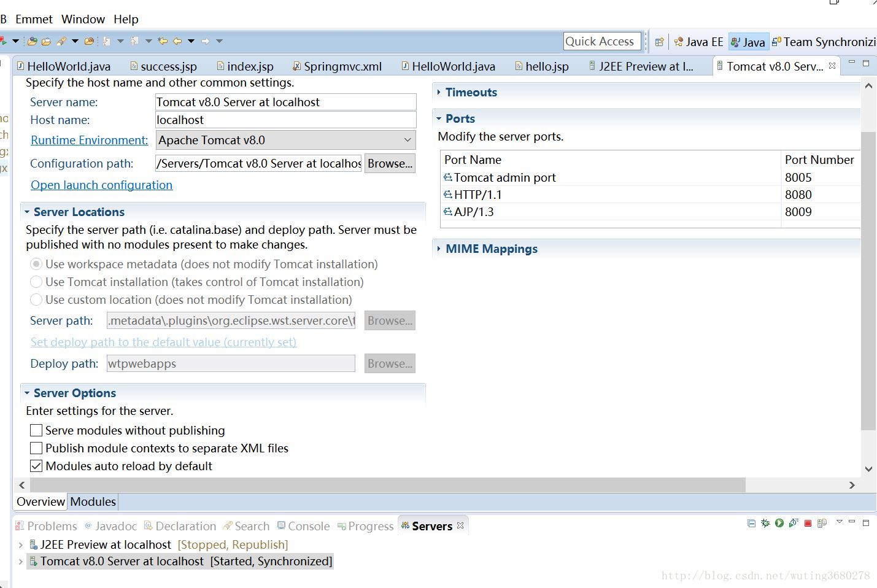Click in the Server name field
Viewport: 877px width, 588px height.
[286, 102]
